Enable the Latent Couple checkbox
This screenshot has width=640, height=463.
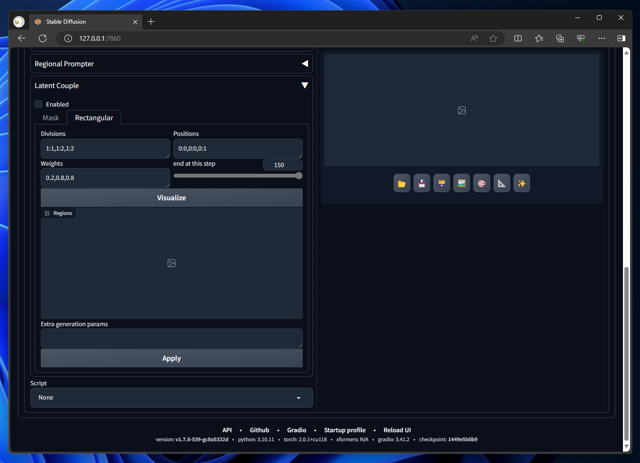pyautogui.click(x=38, y=104)
